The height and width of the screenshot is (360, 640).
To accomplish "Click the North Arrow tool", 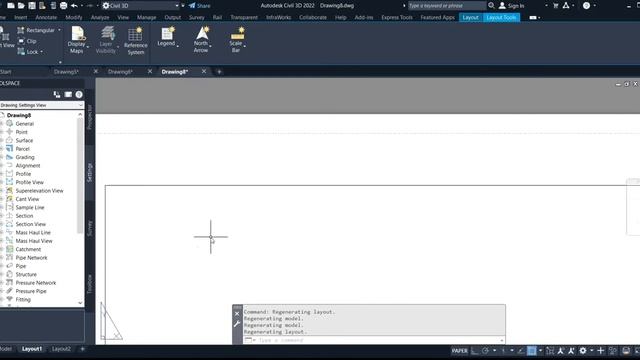I will pos(201,40).
